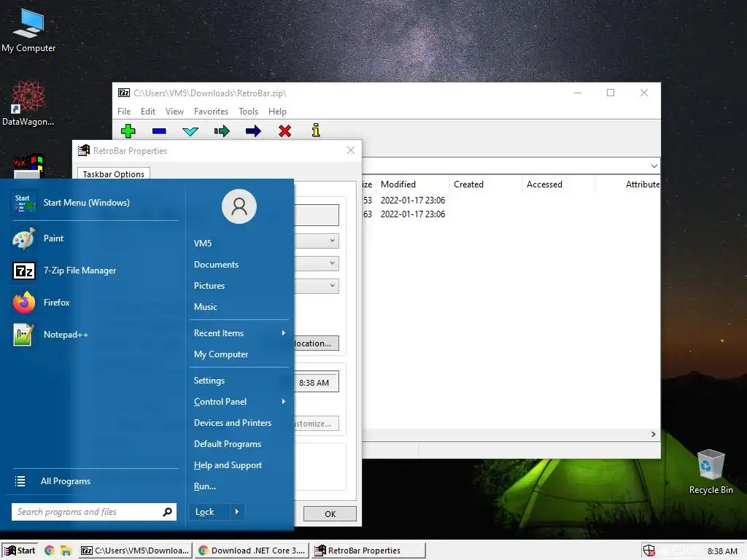Switch to the Download .NET Core taskbar button

point(252,551)
